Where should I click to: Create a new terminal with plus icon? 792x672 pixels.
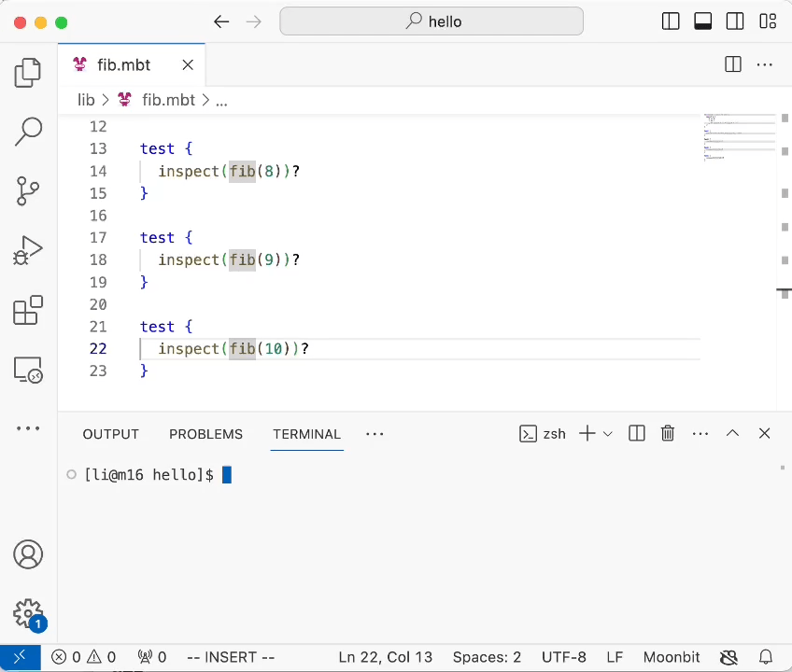(x=587, y=433)
